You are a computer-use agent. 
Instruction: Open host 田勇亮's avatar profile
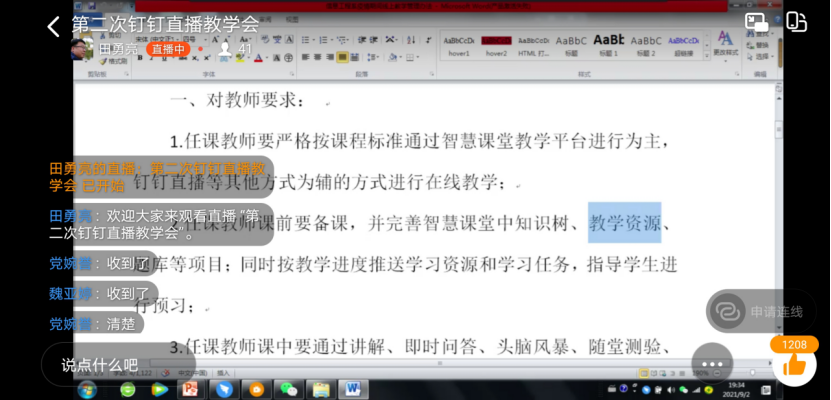point(81,49)
